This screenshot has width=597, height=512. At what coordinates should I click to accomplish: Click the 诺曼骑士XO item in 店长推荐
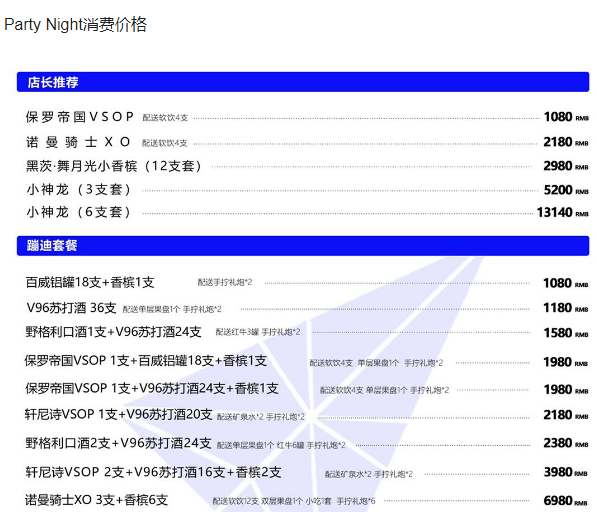pyautogui.click(x=78, y=142)
